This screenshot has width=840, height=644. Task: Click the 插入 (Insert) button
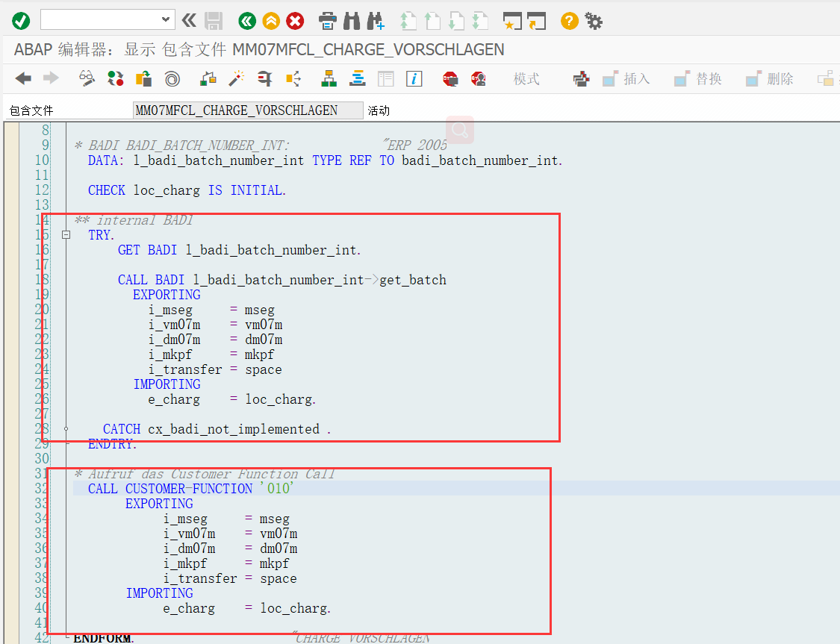click(x=626, y=78)
